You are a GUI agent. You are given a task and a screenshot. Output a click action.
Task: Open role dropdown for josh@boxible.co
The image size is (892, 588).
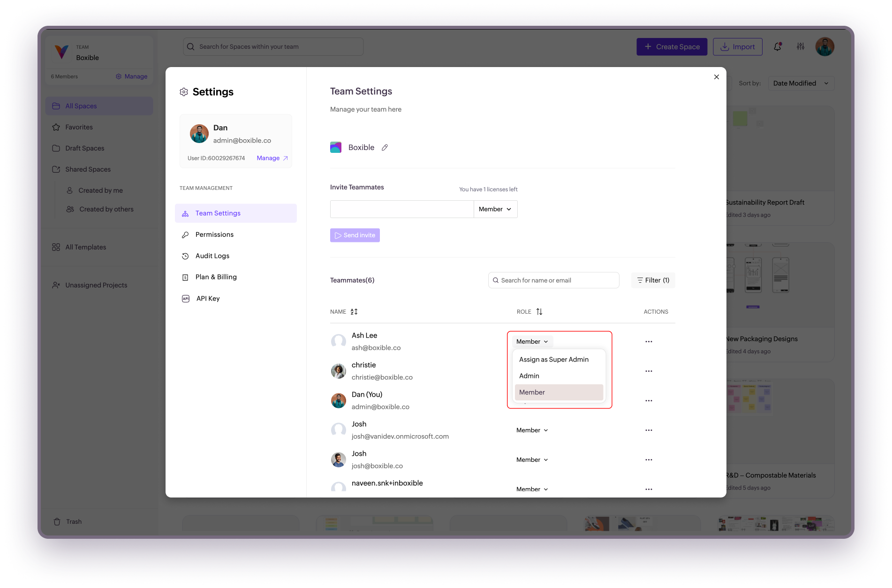click(532, 460)
